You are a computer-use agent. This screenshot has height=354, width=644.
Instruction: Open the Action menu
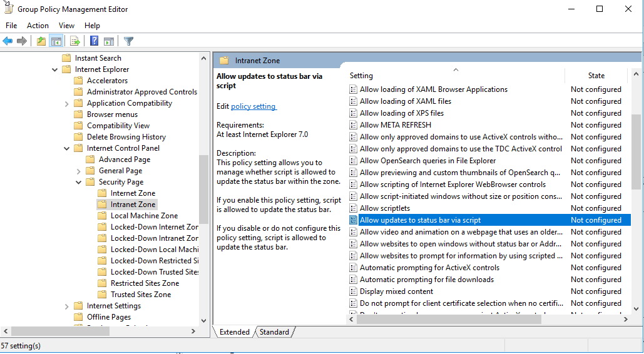[x=38, y=26]
